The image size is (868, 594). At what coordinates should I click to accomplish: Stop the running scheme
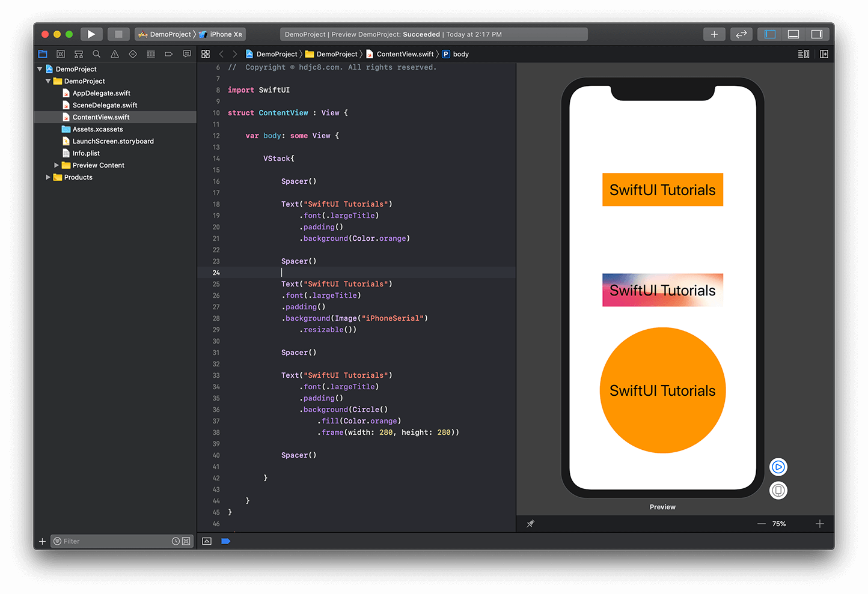click(118, 34)
